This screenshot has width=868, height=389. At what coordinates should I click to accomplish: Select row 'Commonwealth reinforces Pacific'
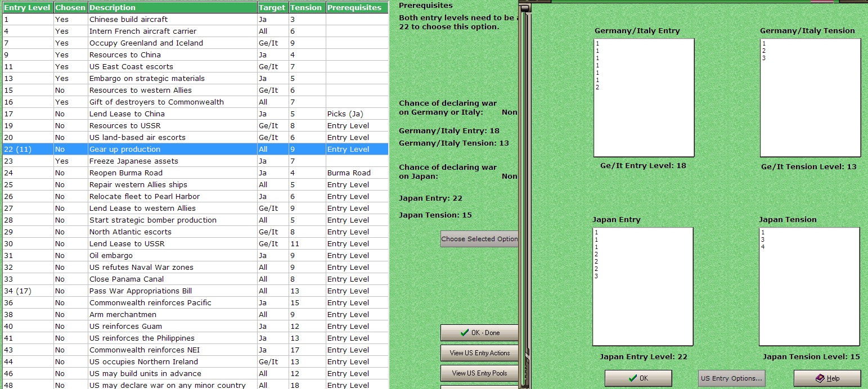pyautogui.click(x=195, y=302)
